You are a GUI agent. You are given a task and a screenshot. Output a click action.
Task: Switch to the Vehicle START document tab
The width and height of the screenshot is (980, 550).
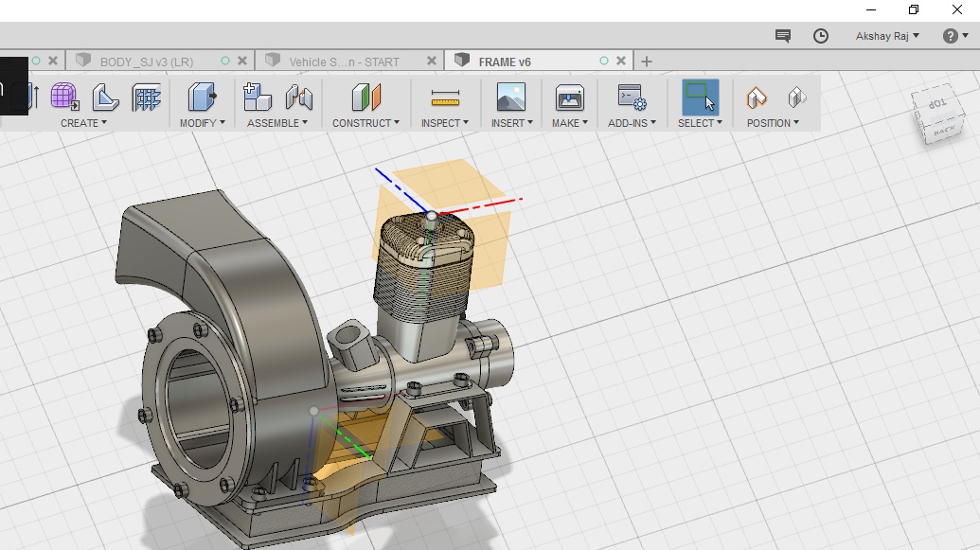pyautogui.click(x=344, y=62)
